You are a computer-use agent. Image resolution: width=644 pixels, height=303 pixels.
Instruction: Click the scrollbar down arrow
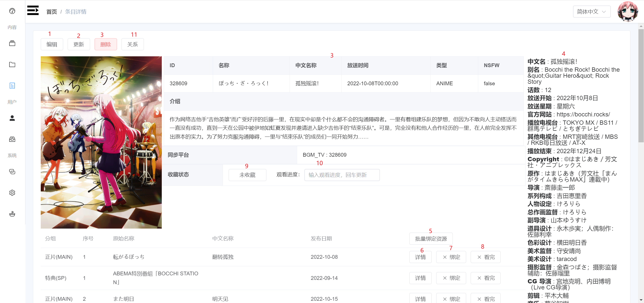coord(641,300)
